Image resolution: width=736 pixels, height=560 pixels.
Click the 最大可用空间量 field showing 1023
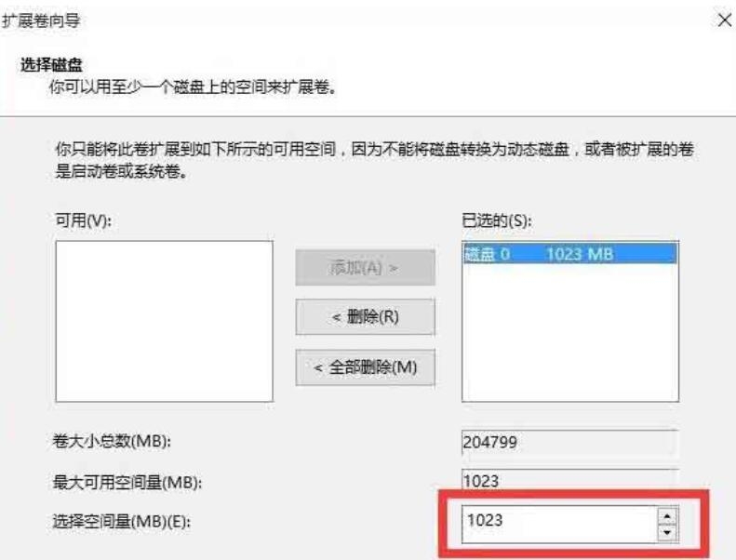[569, 480]
